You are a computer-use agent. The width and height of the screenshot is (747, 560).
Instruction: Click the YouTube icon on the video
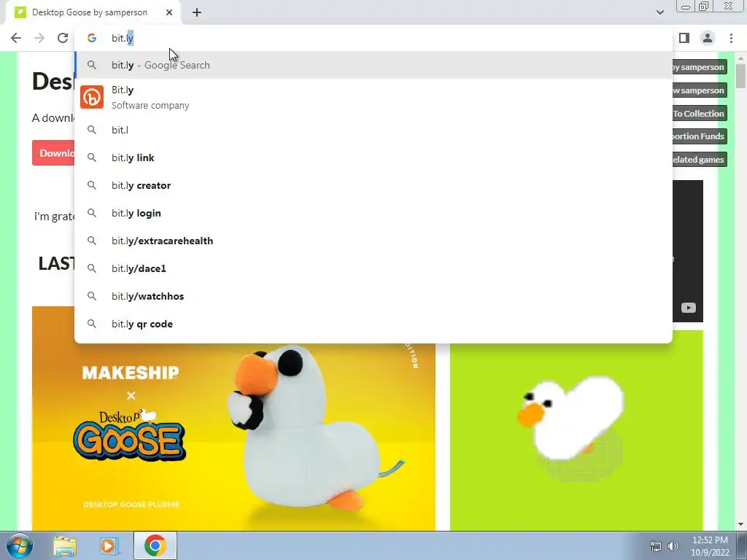[688, 308]
